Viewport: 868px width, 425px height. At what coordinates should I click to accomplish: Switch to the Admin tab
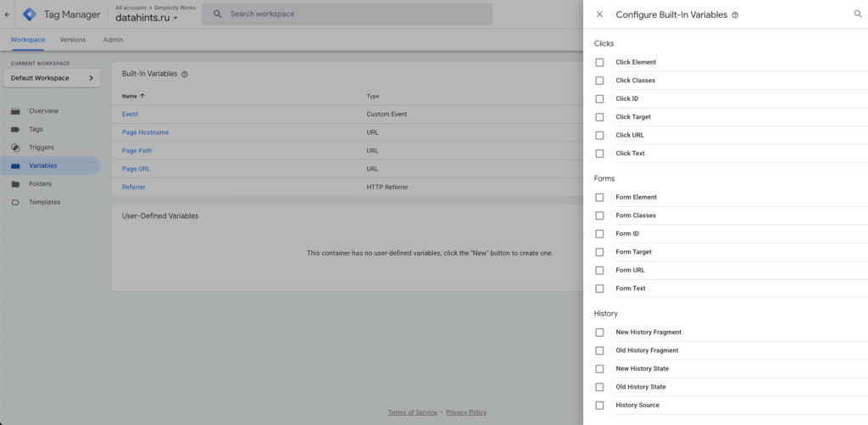113,40
